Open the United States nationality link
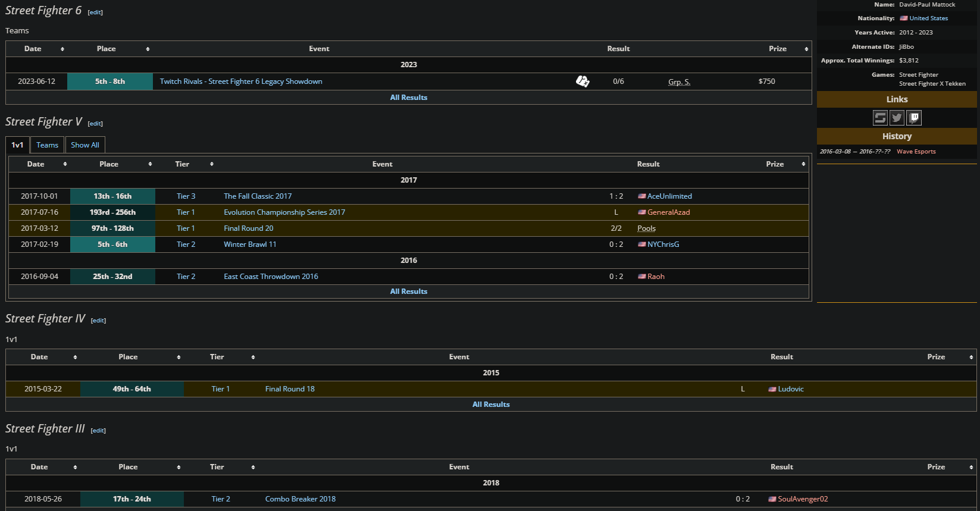This screenshot has height=511, width=980. click(x=929, y=18)
